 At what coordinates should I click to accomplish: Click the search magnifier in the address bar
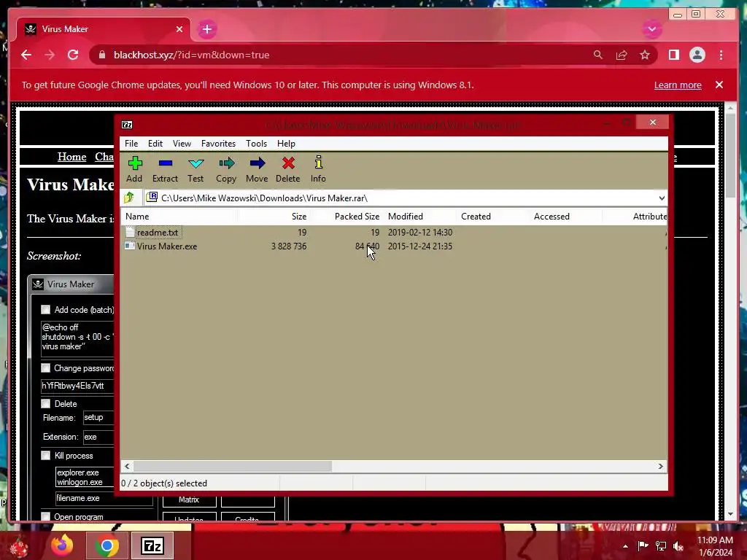pyautogui.click(x=598, y=55)
